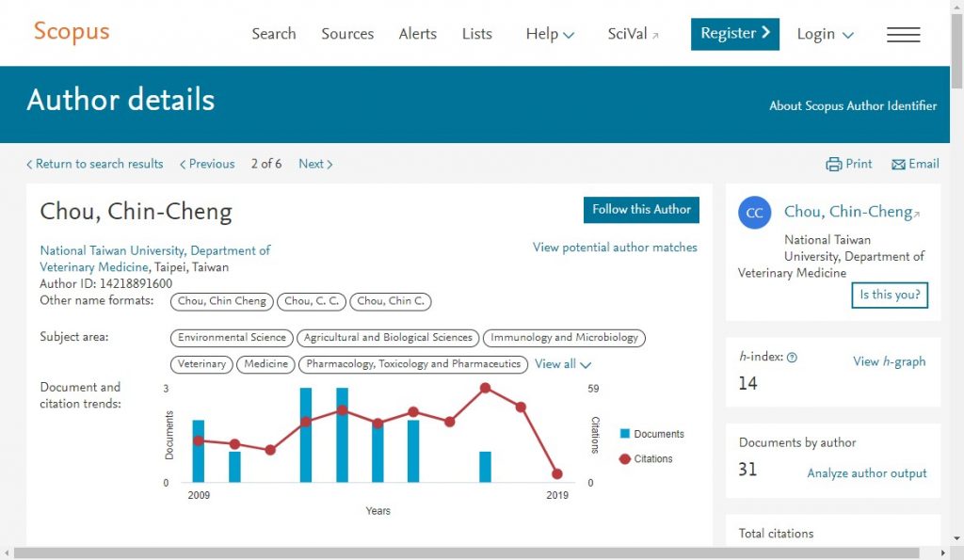Click the Print printer icon
The width and height of the screenshot is (964, 560).
coord(834,164)
